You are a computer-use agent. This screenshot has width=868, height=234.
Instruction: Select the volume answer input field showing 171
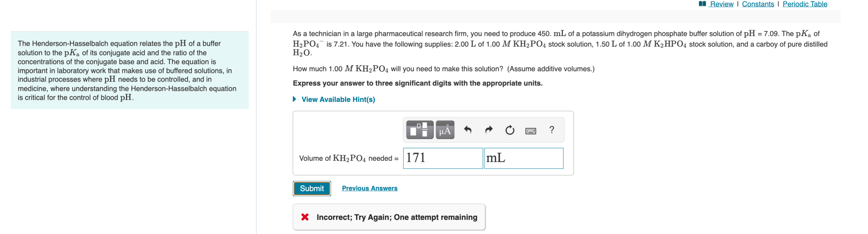pos(442,158)
